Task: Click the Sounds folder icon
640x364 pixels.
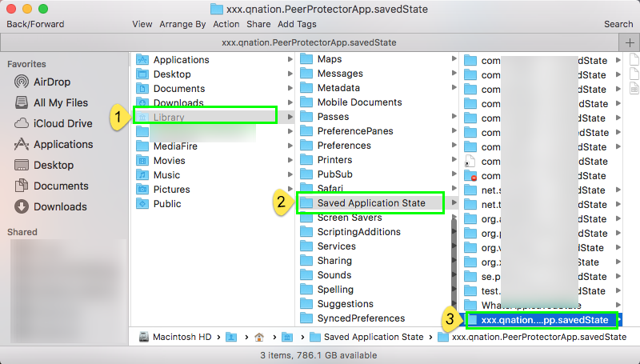Action: 306,275
